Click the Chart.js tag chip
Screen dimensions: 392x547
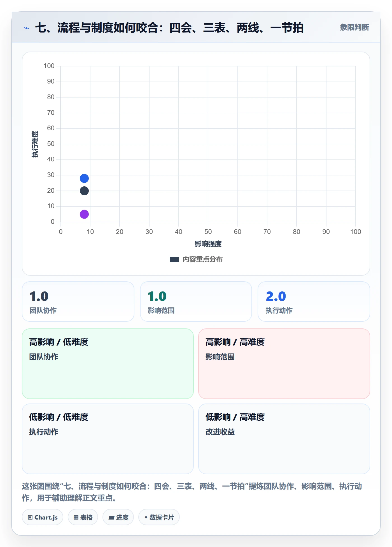tap(43, 517)
